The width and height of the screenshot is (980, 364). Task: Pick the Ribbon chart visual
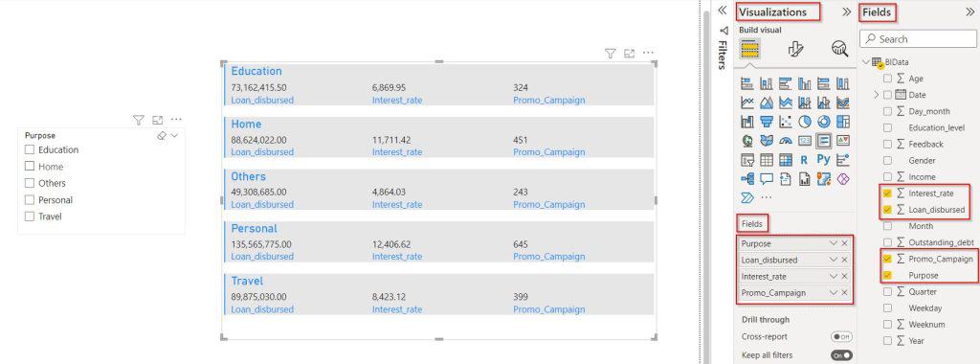click(843, 102)
